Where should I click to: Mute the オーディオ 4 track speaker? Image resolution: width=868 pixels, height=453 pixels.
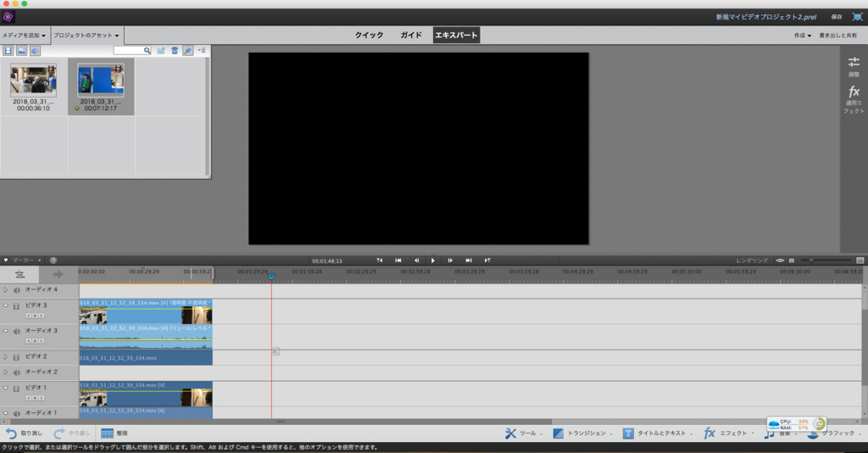17,289
